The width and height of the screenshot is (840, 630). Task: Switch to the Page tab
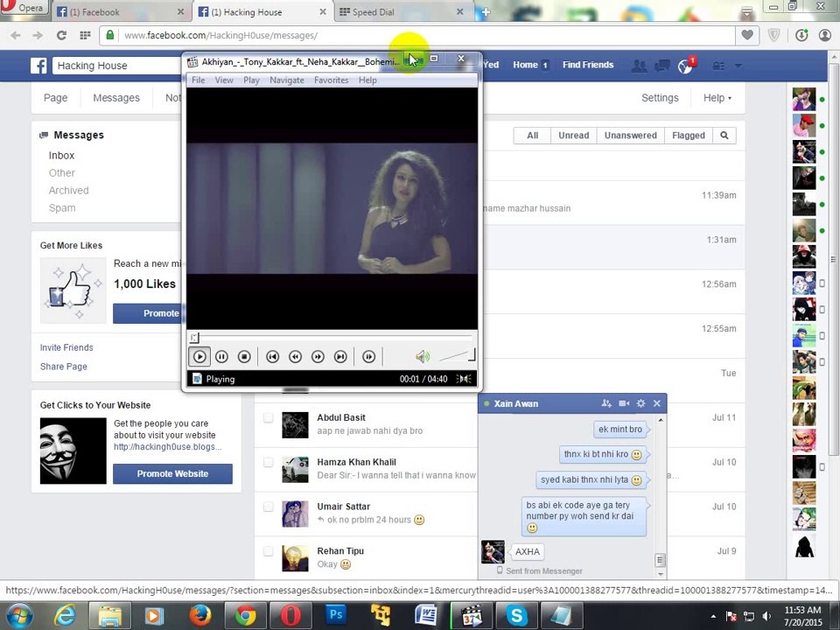pyautogui.click(x=56, y=98)
